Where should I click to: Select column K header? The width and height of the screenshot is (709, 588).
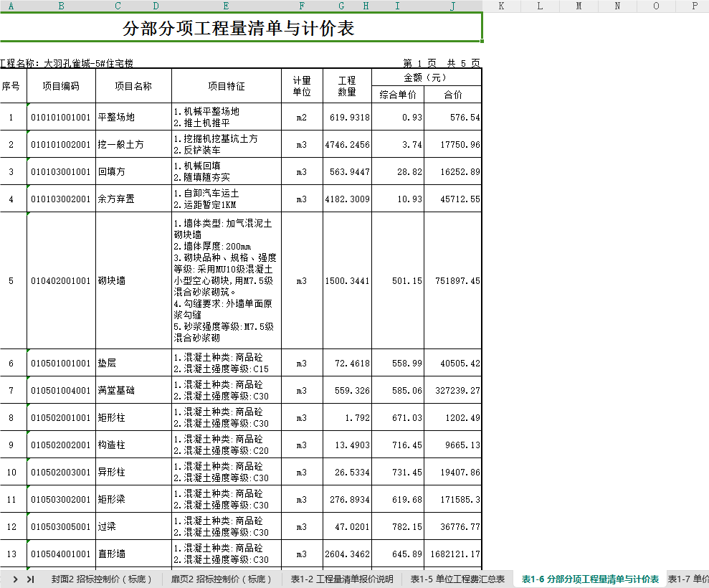(501, 6)
